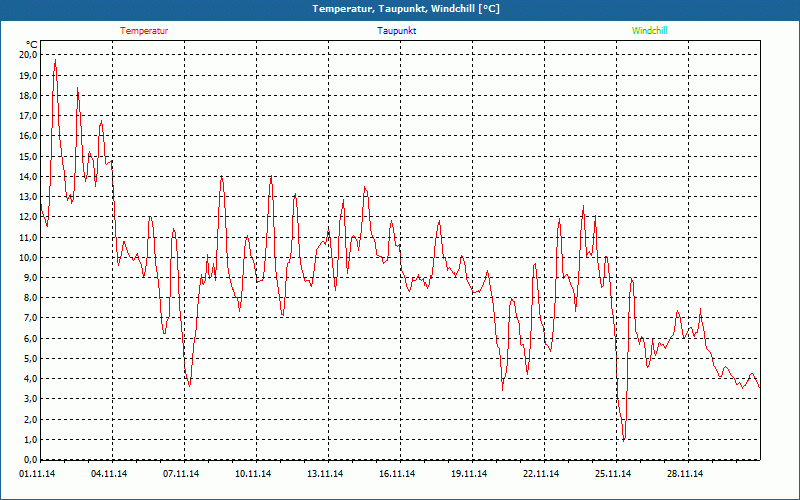The image size is (800, 500).
Task: Click the 13,0 y-axis value
Action: coord(28,196)
